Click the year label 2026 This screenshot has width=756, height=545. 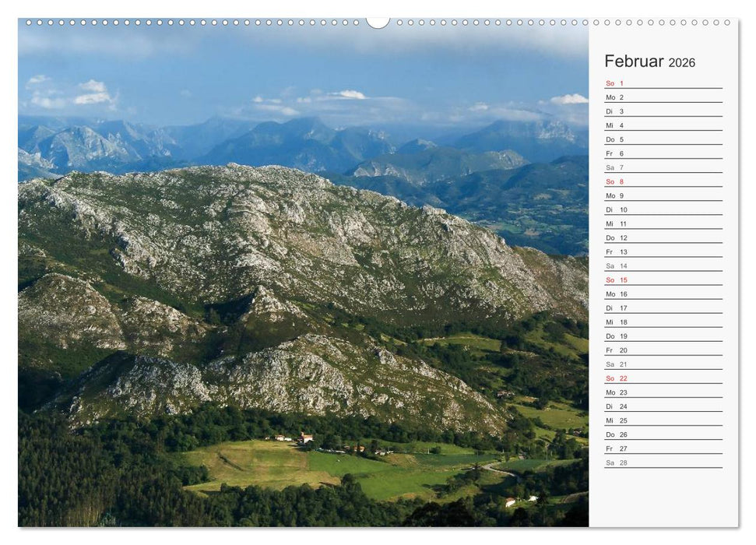pyautogui.click(x=681, y=63)
